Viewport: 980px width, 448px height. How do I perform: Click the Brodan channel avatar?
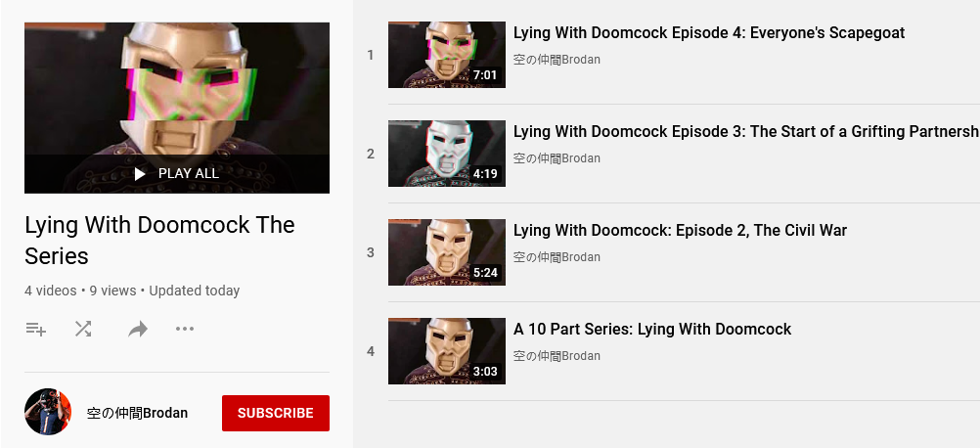coord(48,412)
